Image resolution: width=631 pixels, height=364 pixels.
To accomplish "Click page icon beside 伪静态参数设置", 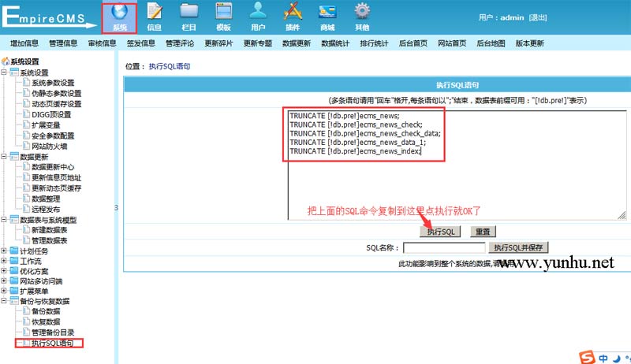I will pos(27,93).
